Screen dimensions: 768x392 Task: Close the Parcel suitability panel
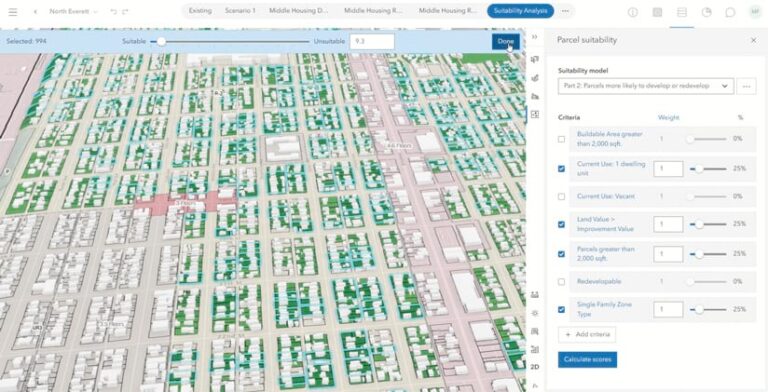tap(753, 40)
